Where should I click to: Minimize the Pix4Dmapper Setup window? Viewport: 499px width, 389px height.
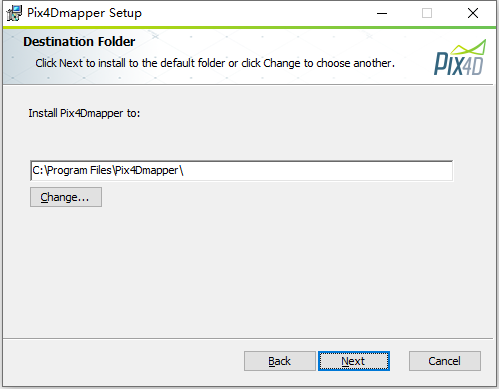382,13
